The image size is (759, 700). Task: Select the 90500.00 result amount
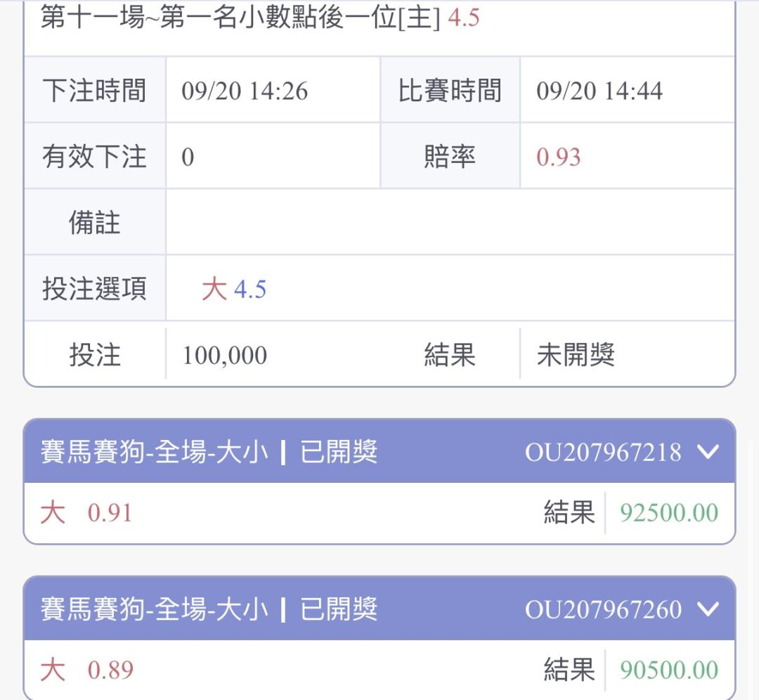click(x=669, y=670)
